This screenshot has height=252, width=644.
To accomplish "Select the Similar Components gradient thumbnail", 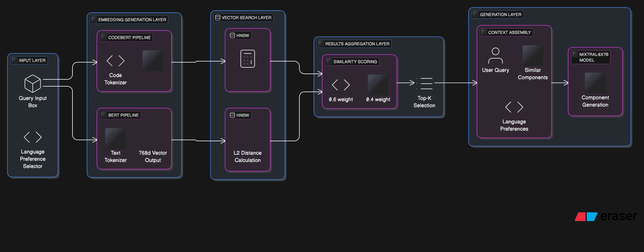I will (533, 56).
